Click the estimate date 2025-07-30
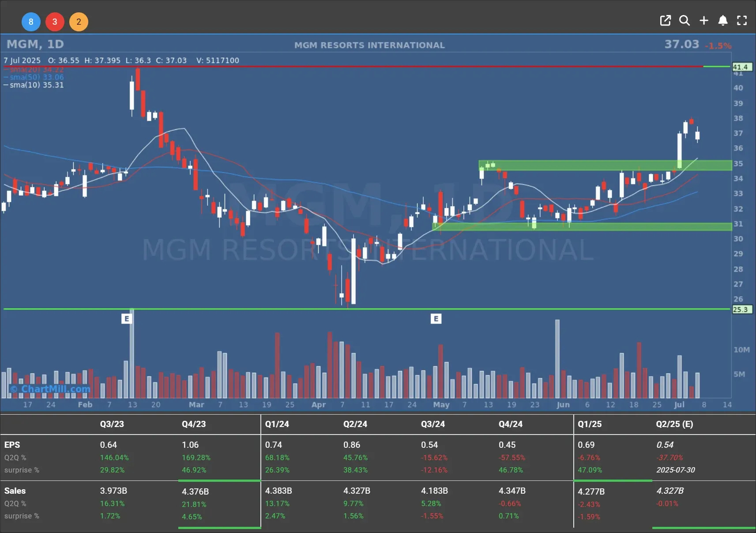Image resolution: width=756 pixels, height=533 pixels. point(675,470)
